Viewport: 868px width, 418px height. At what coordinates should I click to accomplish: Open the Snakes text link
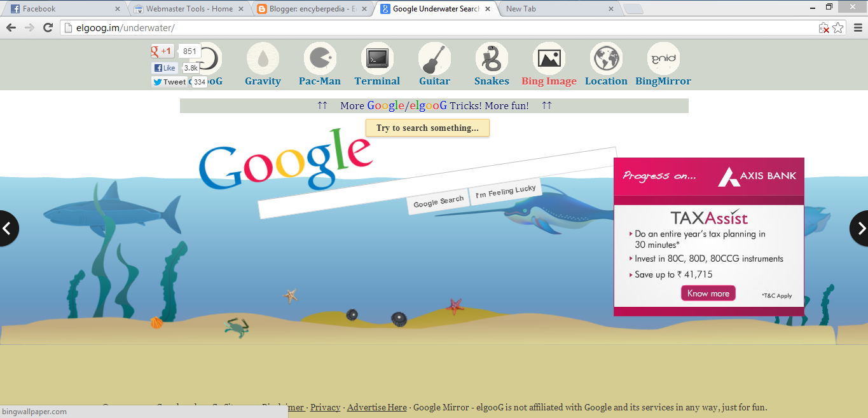492,81
